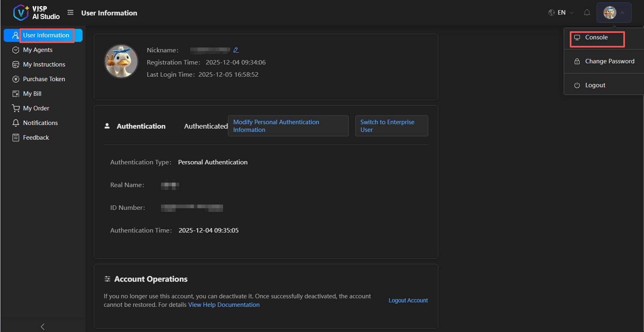Click the User Information person icon in sidebar
This screenshot has width=644, height=332.
15,35
